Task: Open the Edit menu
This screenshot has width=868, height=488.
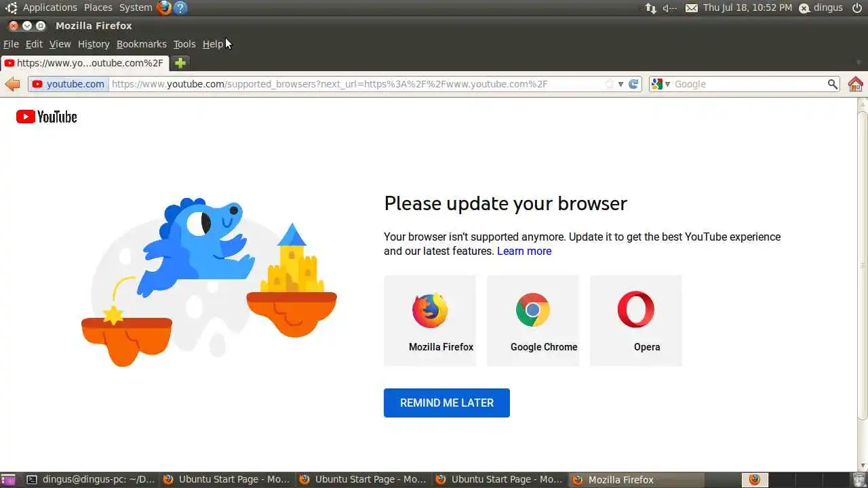Action: click(x=34, y=44)
